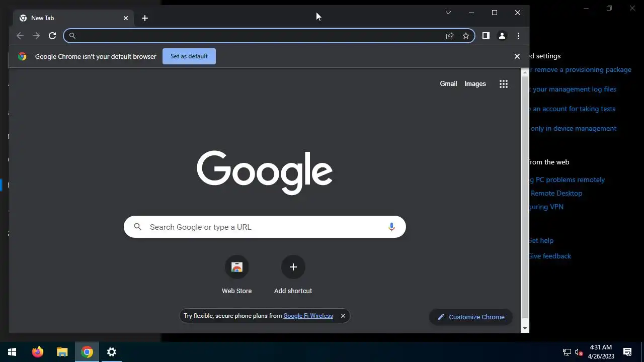644x362 pixels.
Task: Share this page via the address bar icon
Action: click(450, 36)
